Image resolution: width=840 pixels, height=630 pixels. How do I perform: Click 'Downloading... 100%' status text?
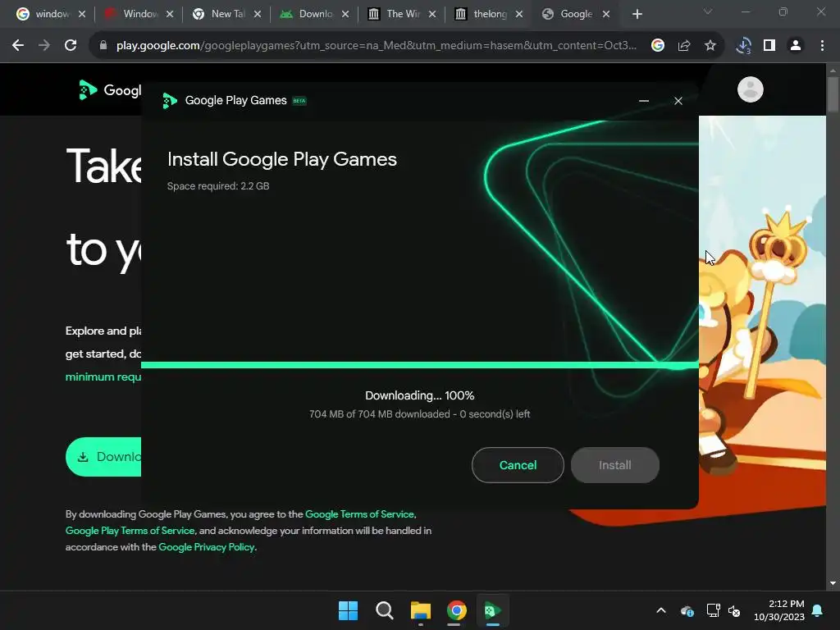pos(420,395)
